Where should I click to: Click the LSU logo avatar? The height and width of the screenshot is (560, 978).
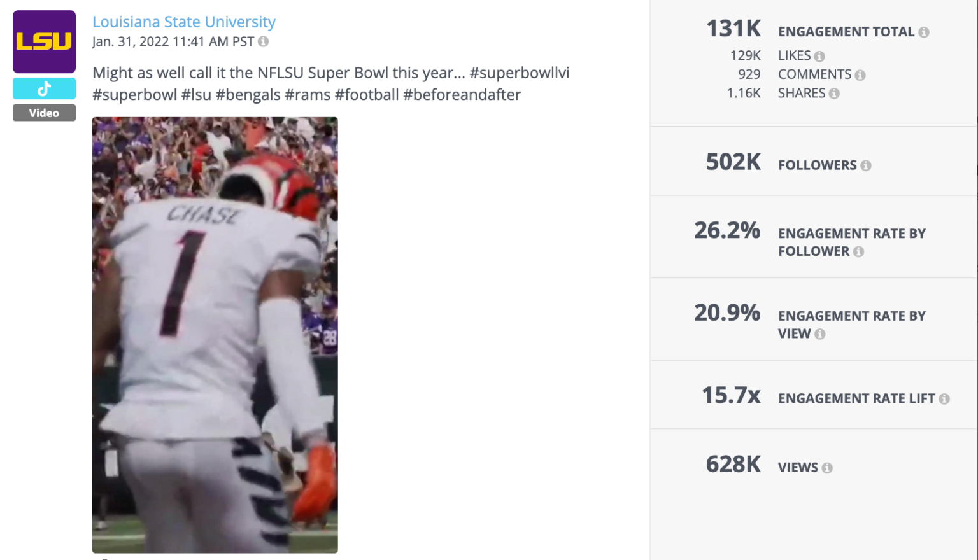coord(44,41)
